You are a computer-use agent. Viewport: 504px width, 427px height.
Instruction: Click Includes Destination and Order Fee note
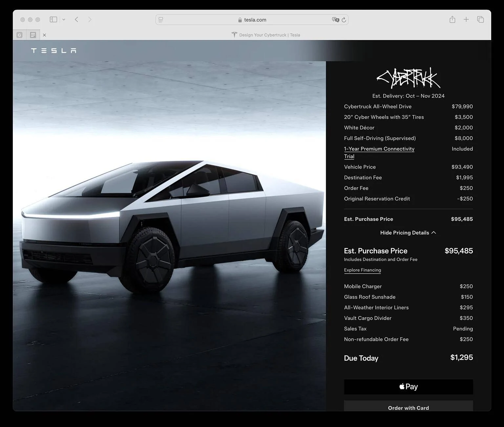381,259
